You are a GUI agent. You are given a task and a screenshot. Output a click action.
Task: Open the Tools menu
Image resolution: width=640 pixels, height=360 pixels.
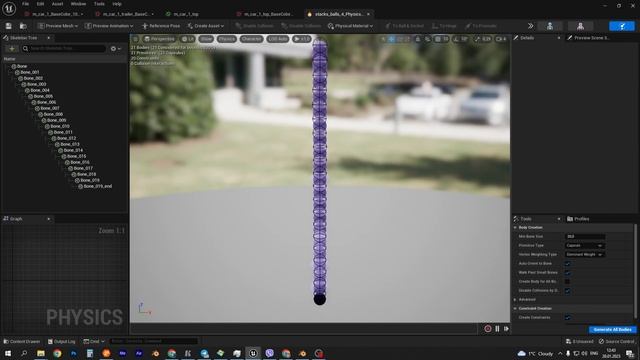tap(99, 4)
